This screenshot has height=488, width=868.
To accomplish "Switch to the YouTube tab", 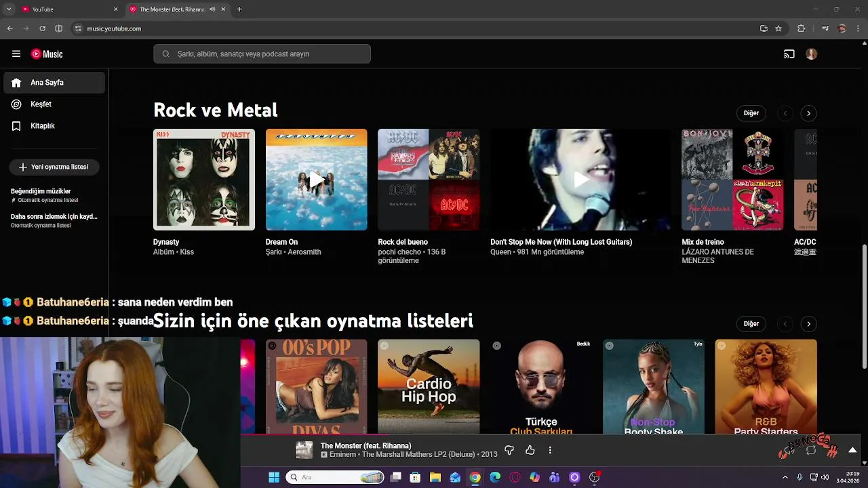I will (68, 9).
